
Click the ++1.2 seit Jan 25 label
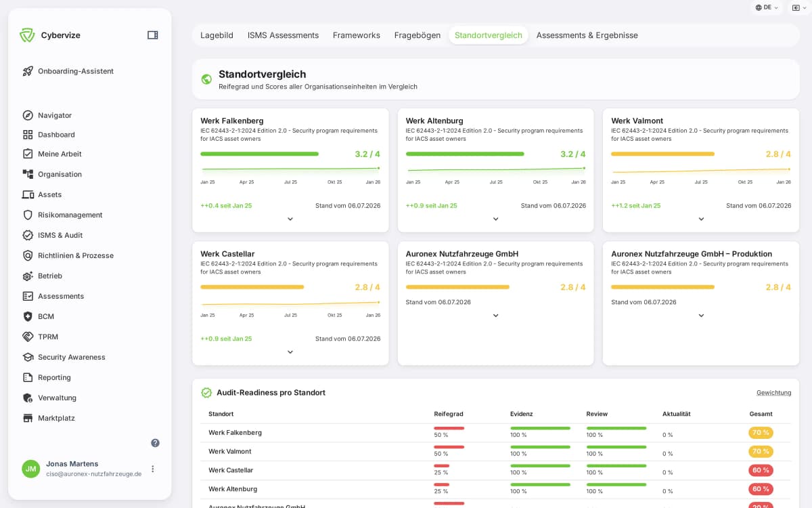[636, 206]
